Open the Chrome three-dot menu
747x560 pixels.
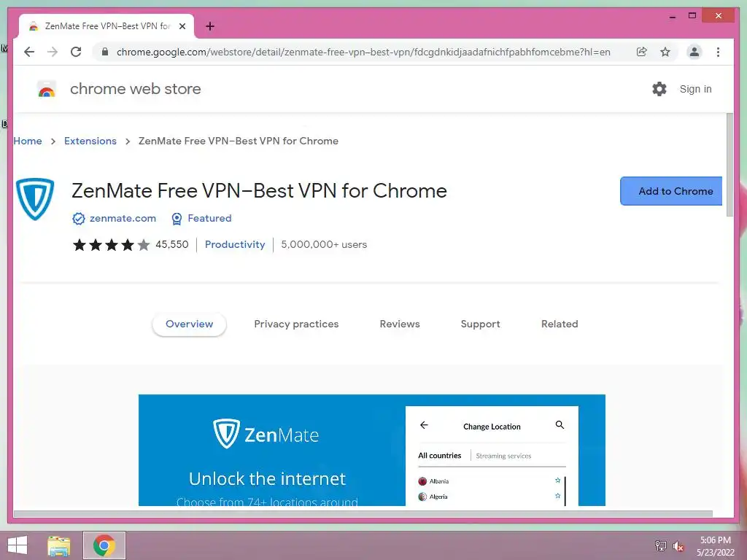tap(718, 52)
